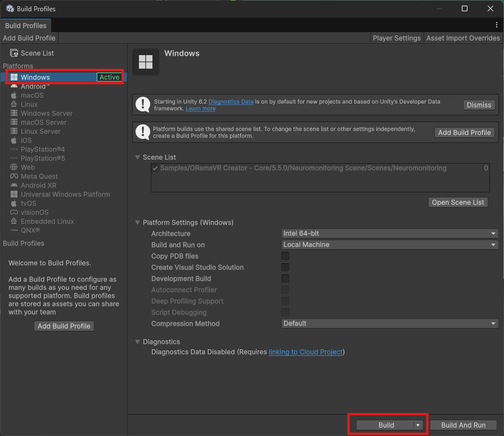The width and height of the screenshot is (504, 436).
Task: Open the Architecture Intel 64-bit dropdown
Action: coord(390,233)
